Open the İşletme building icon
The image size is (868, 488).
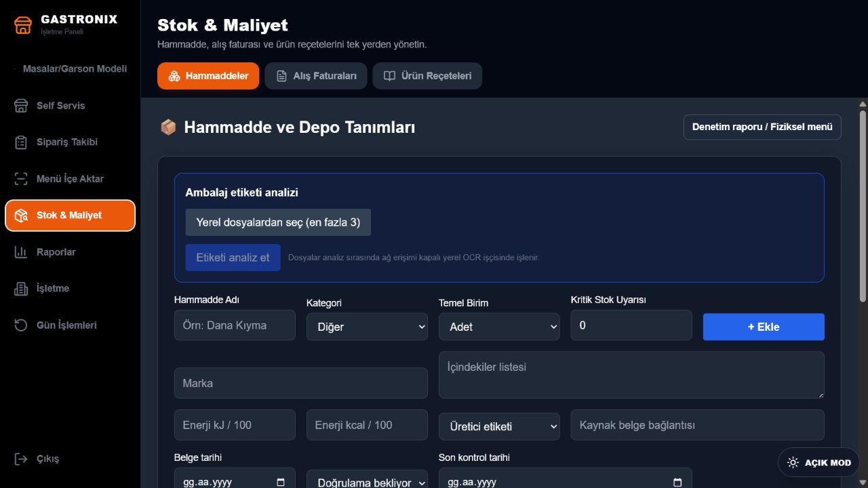(21, 289)
